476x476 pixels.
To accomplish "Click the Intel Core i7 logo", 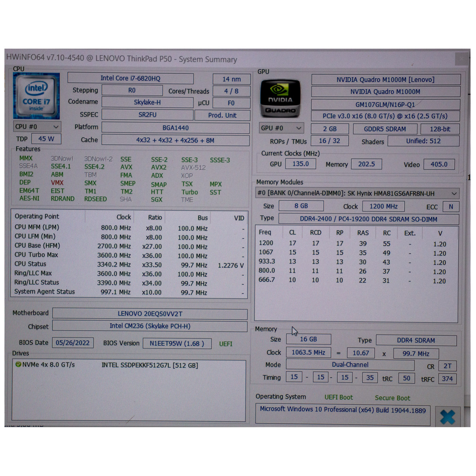I will 36,96.
